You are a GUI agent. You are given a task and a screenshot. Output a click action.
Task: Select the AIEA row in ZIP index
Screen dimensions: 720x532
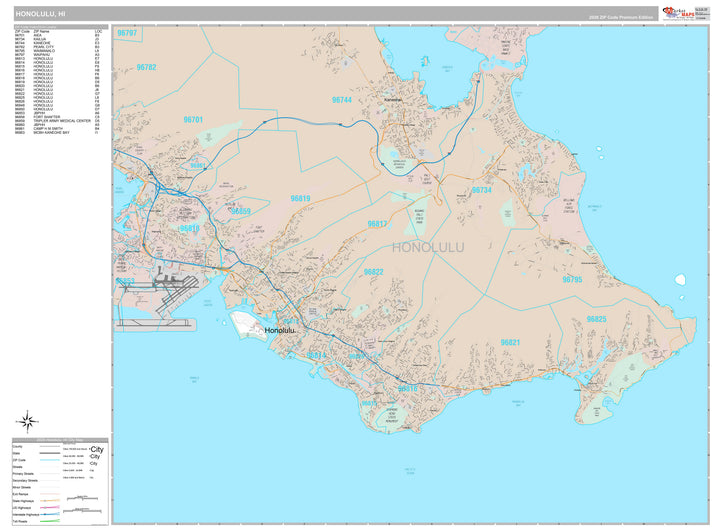click(57, 35)
